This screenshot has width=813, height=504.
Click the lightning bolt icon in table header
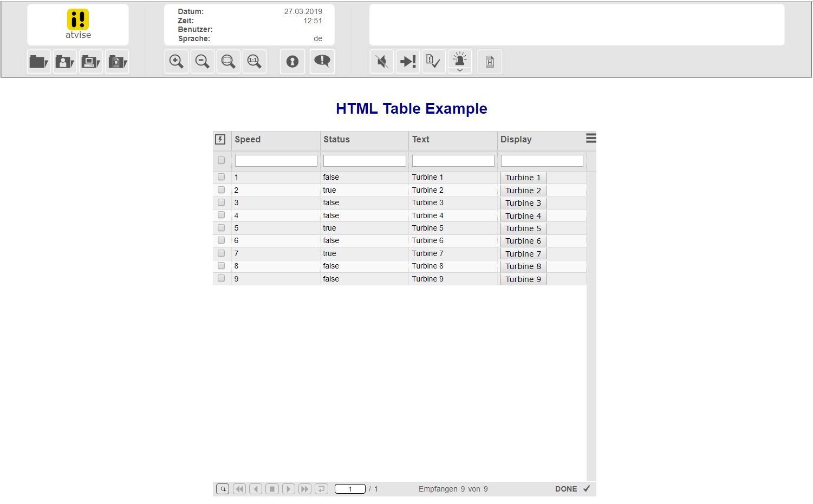220,140
